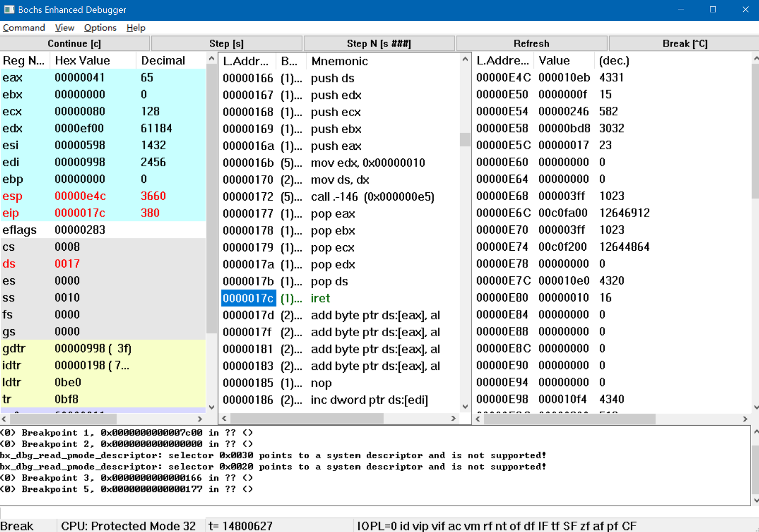This screenshot has width=759, height=532.
Task: Click up arrow of disassembly vertical scrollbar
Action: [x=465, y=59]
